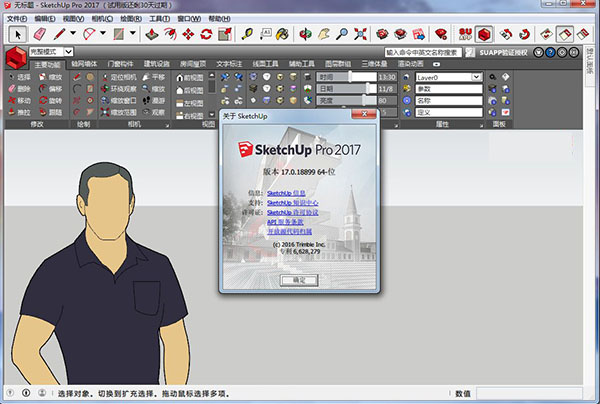Pick the four-arrow Move tool in top toolbar
The image size is (600, 404).
[x=188, y=34]
